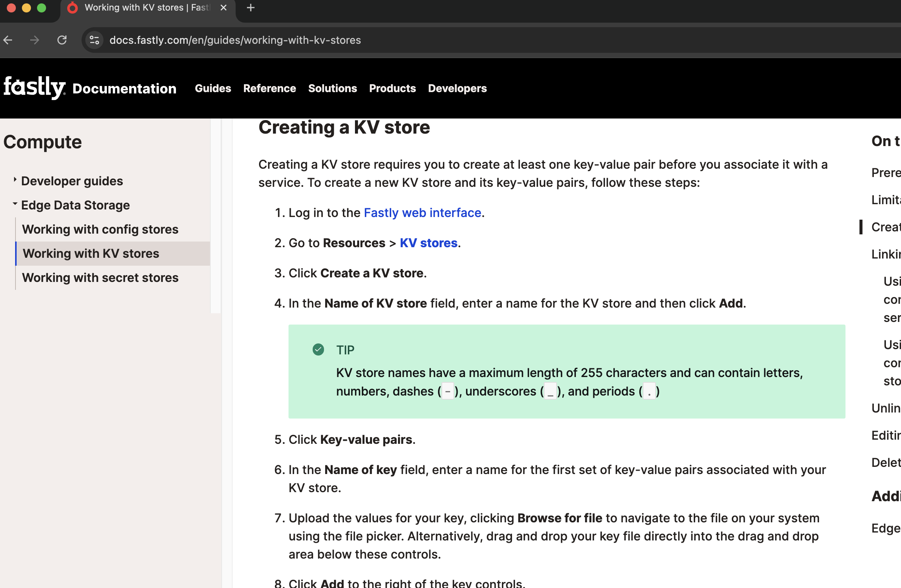Open the Developers menu item
901x588 pixels.
(x=457, y=89)
